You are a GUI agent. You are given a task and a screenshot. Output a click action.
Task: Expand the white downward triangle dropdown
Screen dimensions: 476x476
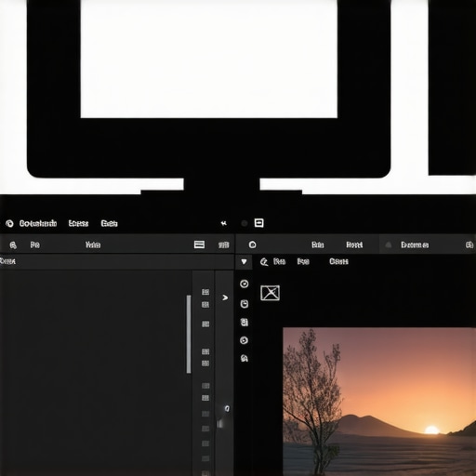point(245,262)
